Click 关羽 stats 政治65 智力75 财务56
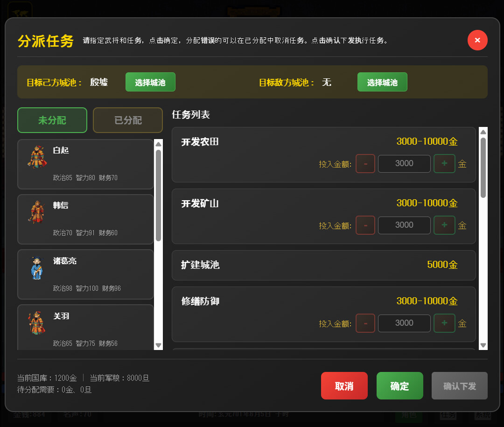Viewport: 504px width, 427px height. (x=85, y=343)
